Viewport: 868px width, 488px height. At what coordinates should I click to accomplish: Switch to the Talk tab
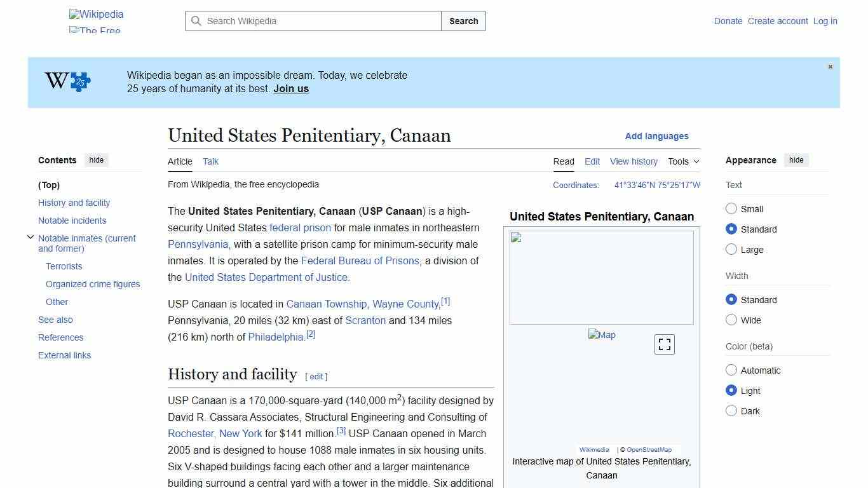click(x=210, y=161)
